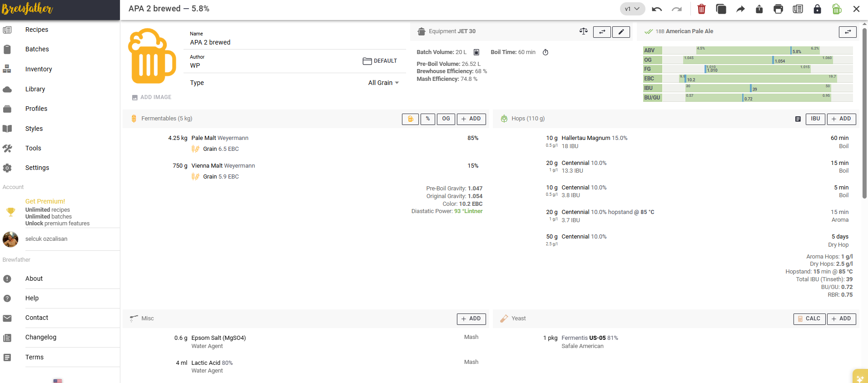This screenshot has width=868, height=383.
Task: Click the hops notes list icon
Action: click(798, 119)
